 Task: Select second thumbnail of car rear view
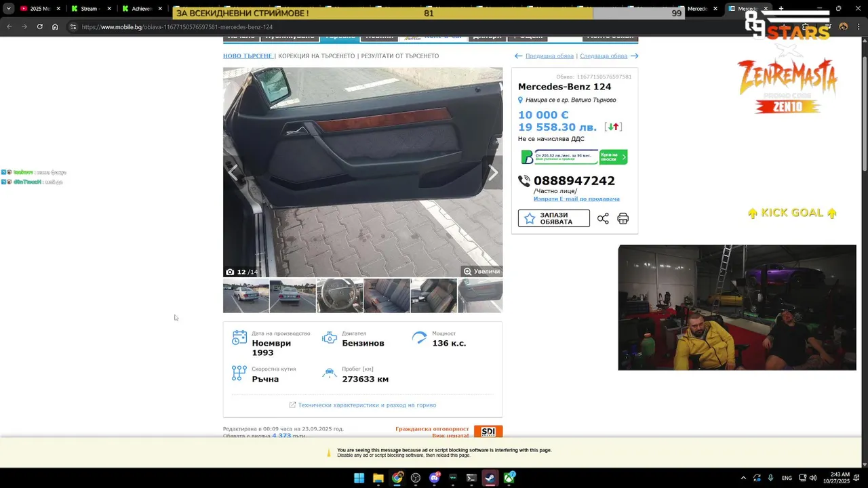click(292, 296)
